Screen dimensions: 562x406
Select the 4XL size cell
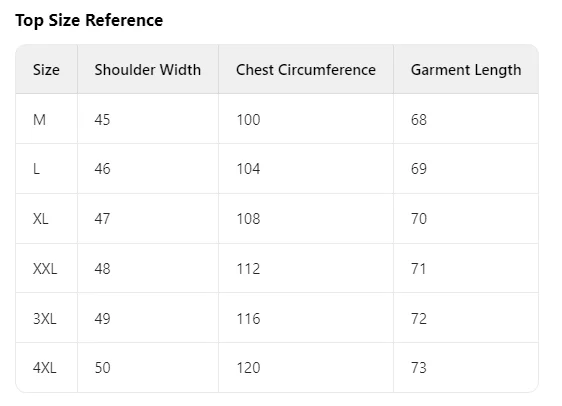pyautogui.click(x=45, y=368)
